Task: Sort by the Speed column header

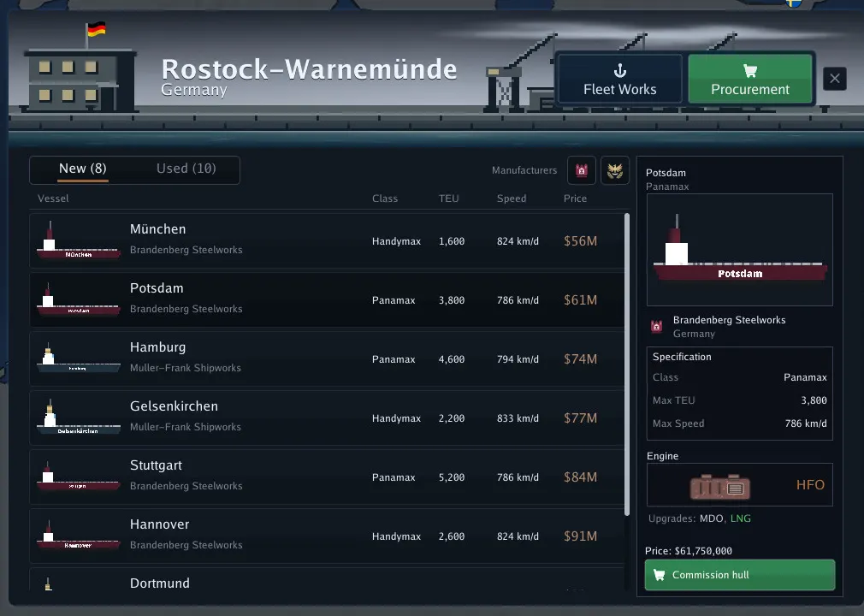Action: pyautogui.click(x=512, y=198)
